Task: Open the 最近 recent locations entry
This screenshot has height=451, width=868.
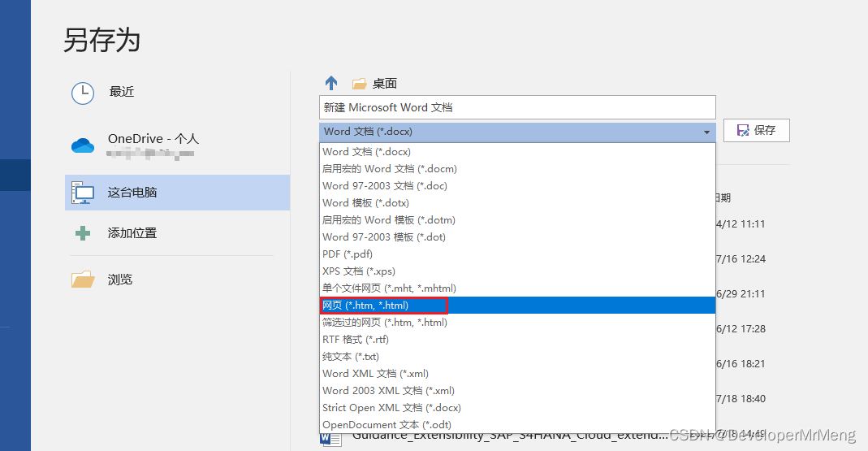Action: point(177,92)
